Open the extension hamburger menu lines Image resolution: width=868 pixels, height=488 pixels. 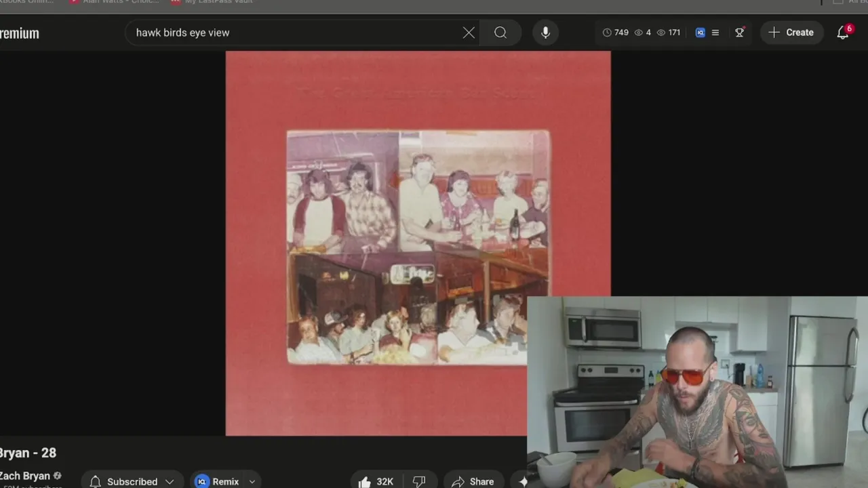pyautogui.click(x=715, y=33)
